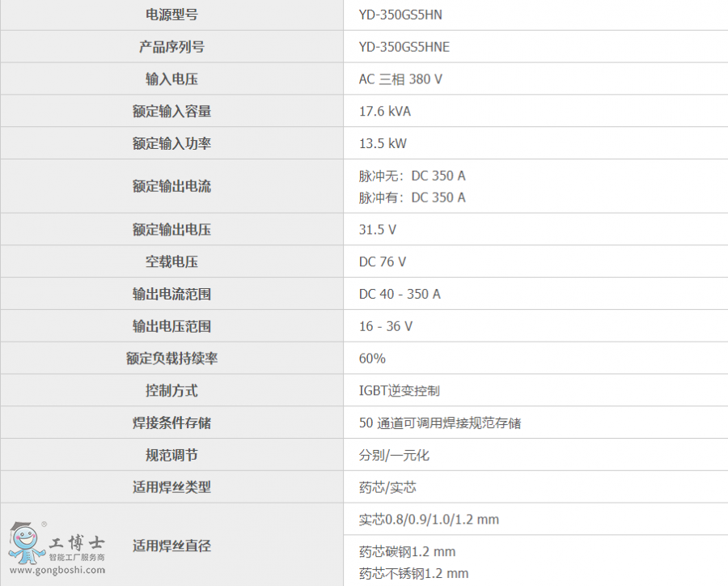This screenshot has height=586, width=728.
Task: Select the 额定输入功率 row label
Action: [x=171, y=144]
